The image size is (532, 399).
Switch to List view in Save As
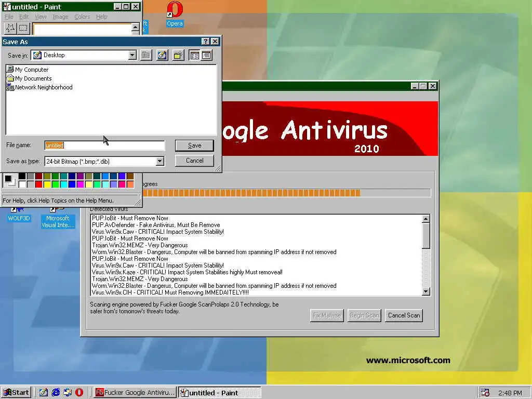(x=194, y=55)
